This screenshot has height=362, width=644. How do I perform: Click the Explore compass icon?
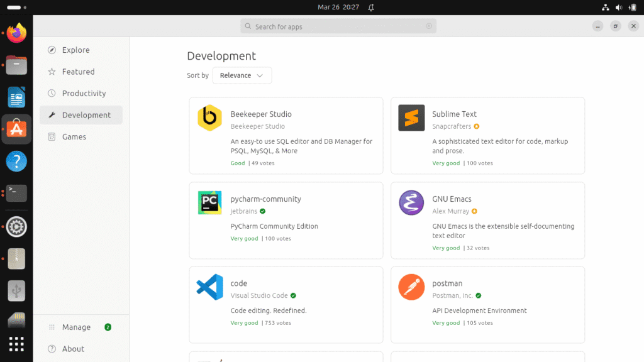tap(52, 50)
